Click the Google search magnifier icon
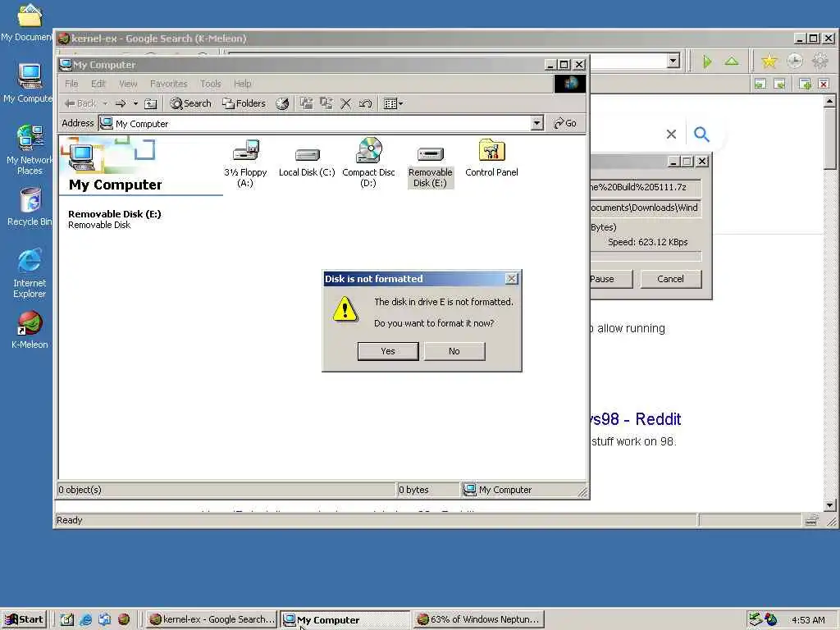This screenshot has height=630, width=840. (x=701, y=134)
